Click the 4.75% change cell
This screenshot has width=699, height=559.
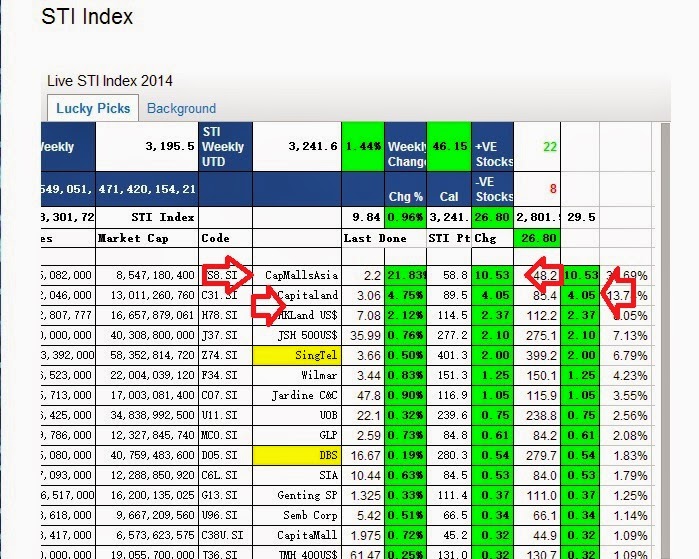point(406,295)
